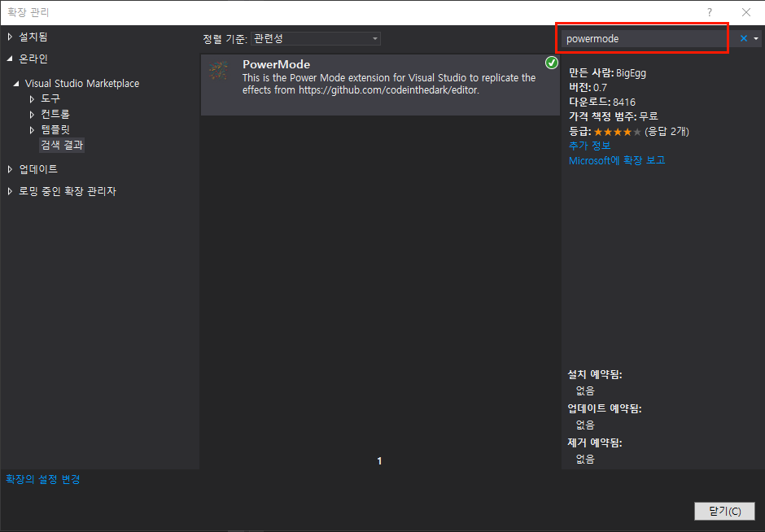Click the 확장 관리 window title
The image size is (765, 532).
pyautogui.click(x=28, y=12)
